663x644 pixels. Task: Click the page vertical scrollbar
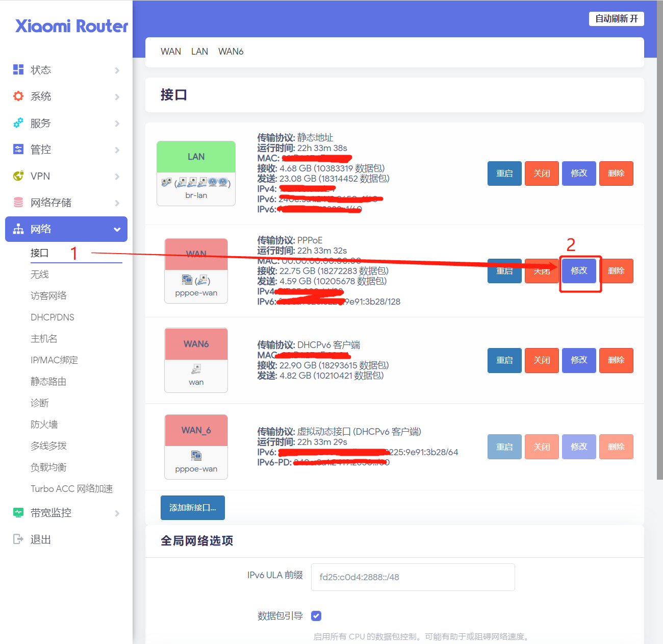click(x=659, y=240)
